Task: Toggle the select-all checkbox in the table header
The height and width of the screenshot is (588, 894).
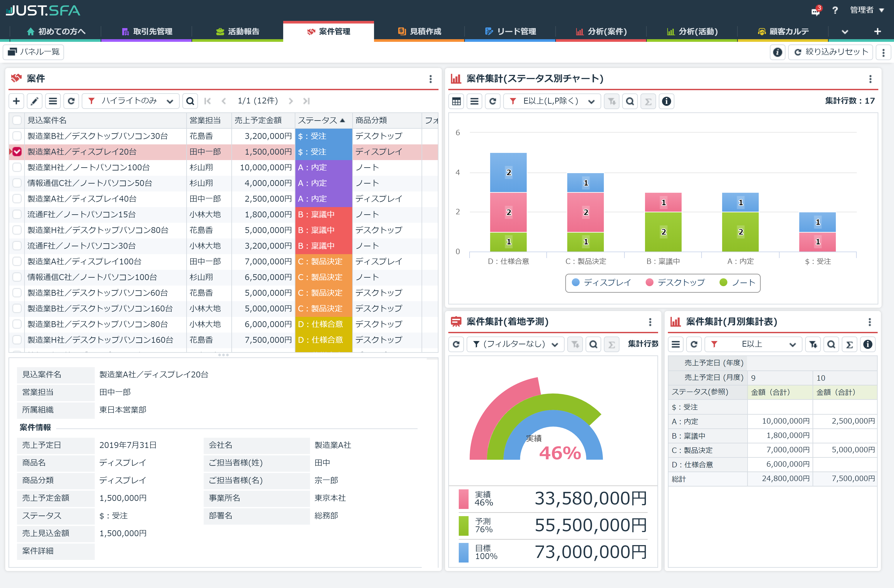Action: 17,120
